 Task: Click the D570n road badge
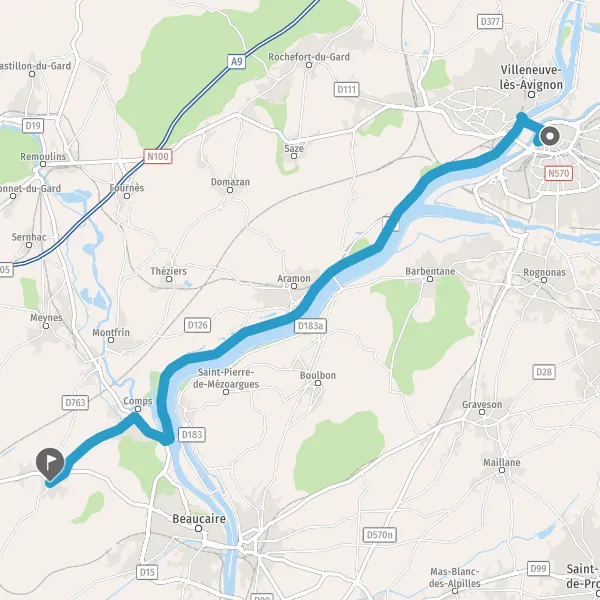coord(379,535)
